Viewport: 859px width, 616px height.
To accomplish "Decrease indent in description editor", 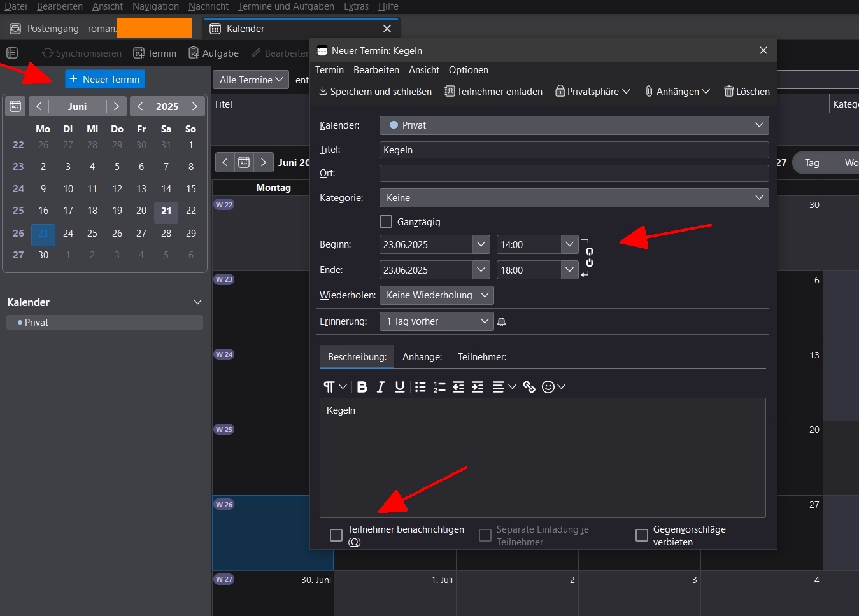I will (458, 387).
